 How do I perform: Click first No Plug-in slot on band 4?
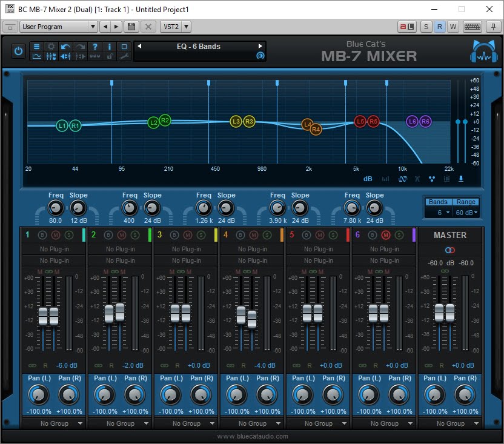click(253, 249)
